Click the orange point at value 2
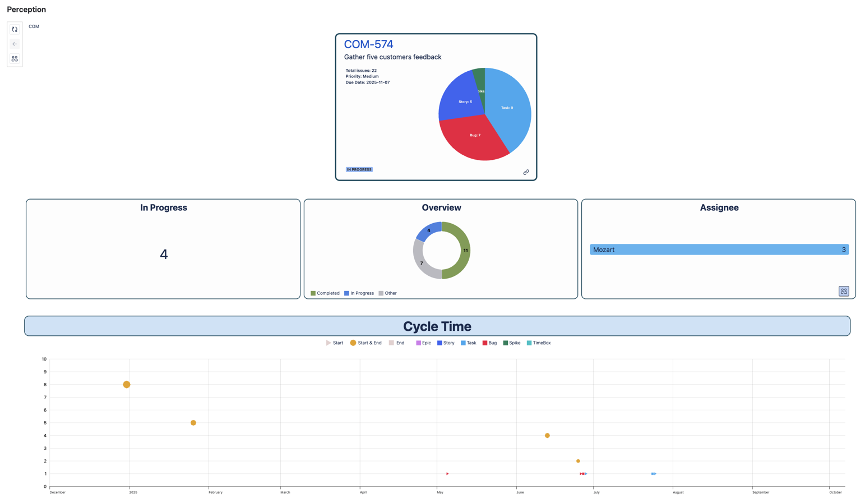Viewport: 865px width, 504px height. click(578, 461)
